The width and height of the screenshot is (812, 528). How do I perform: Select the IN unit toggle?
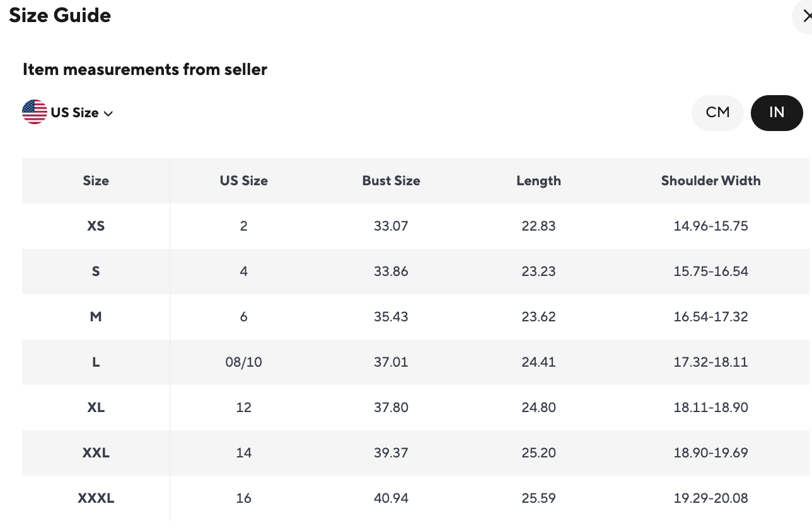(x=777, y=113)
